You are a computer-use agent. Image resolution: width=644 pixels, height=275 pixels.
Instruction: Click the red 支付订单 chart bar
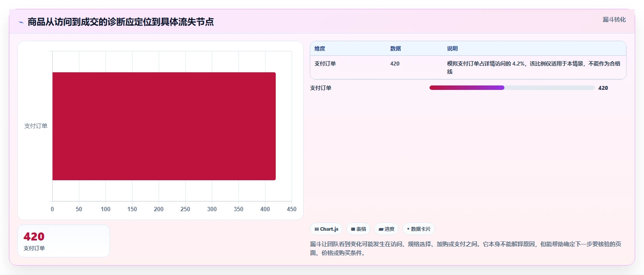point(164,126)
